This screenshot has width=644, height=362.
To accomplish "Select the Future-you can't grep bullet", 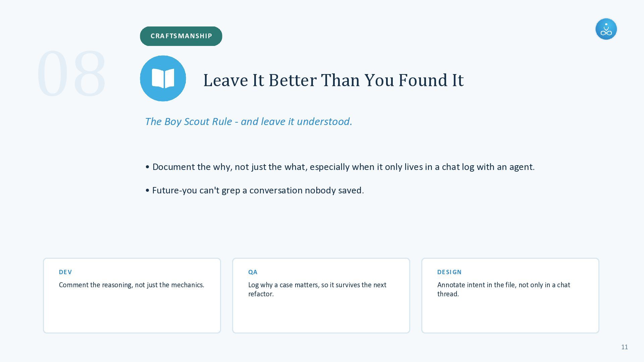I will (x=255, y=190).
